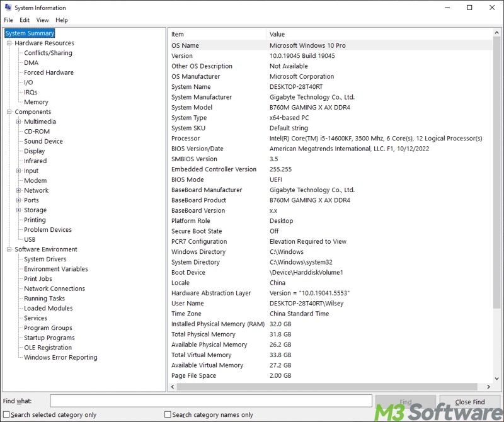The height and width of the screenshot is (422, 504).
Task: Select Conflicts/Sharing tree item
Action: pyautogui.click(x=48, y=53)
